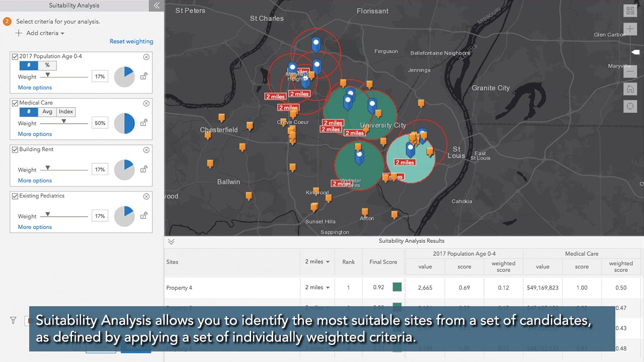This screenshot has height=362, width=644.
Task: Lock the Building Rent weight
Action: coord(144,169)
